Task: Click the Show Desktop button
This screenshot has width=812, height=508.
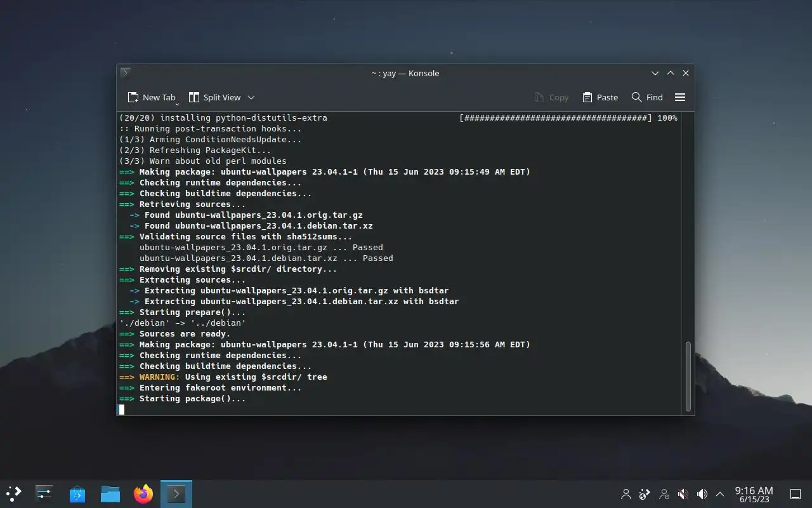Action: click(796, 493)
